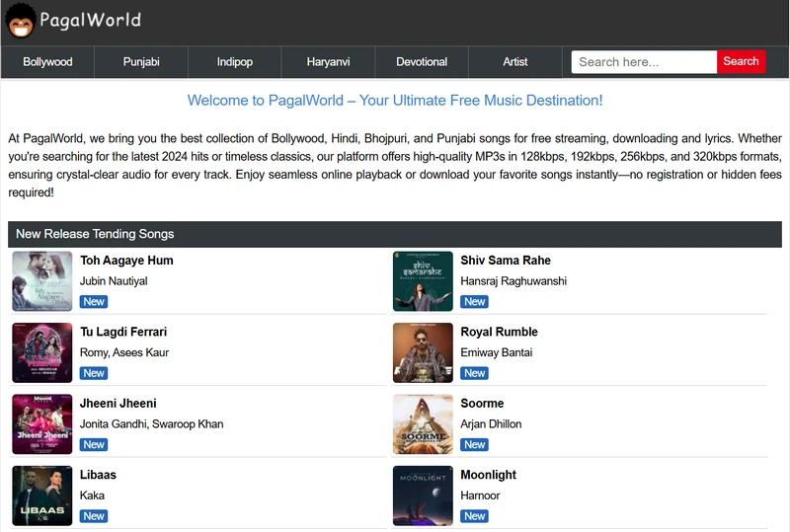Go to the Haryanvi section
Screen dimensions: 790x532
(328, 62)
